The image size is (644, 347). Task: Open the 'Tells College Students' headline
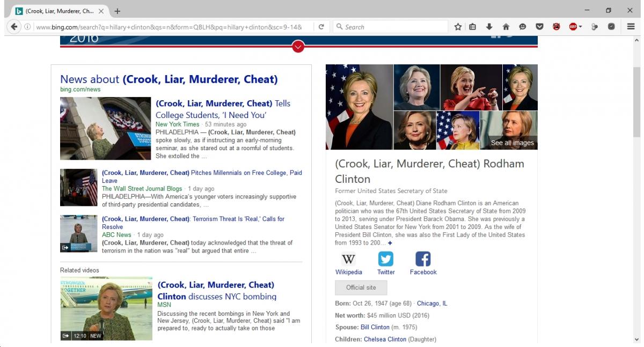click(223, 109)
